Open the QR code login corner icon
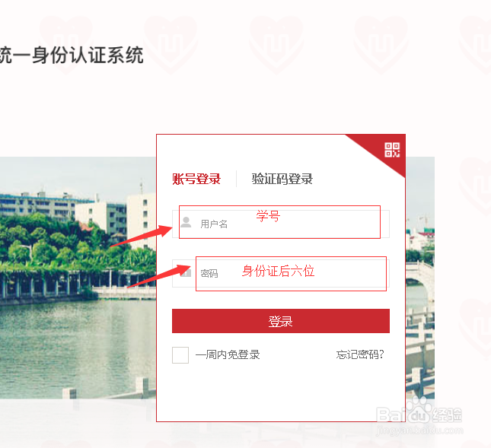The image size is (491, 448). (x=392, y=150)
